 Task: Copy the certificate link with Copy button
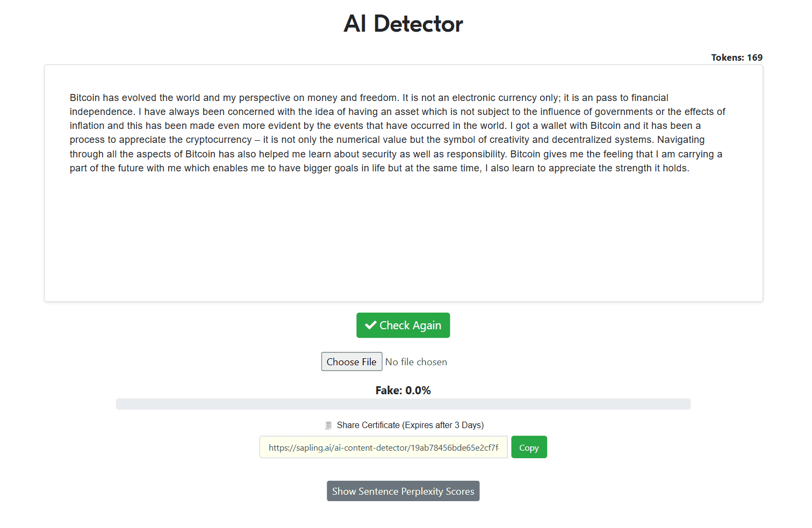(x=529, y=447)
